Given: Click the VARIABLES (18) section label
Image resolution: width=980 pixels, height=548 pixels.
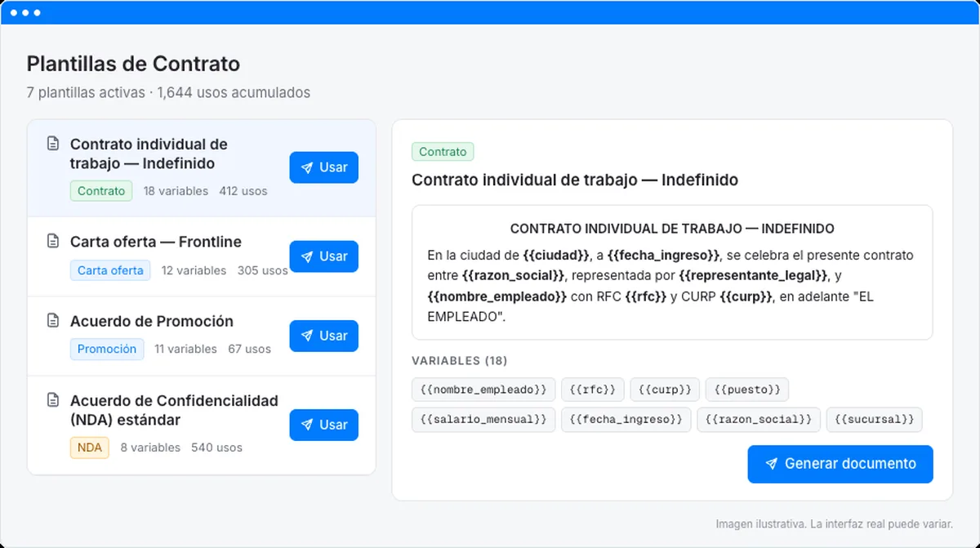Looking at the screenshot, I should click(x=460, y=361).
